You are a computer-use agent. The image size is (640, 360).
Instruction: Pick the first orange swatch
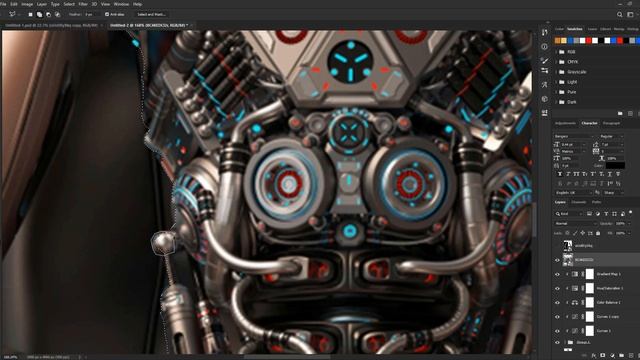coord(558,40)
